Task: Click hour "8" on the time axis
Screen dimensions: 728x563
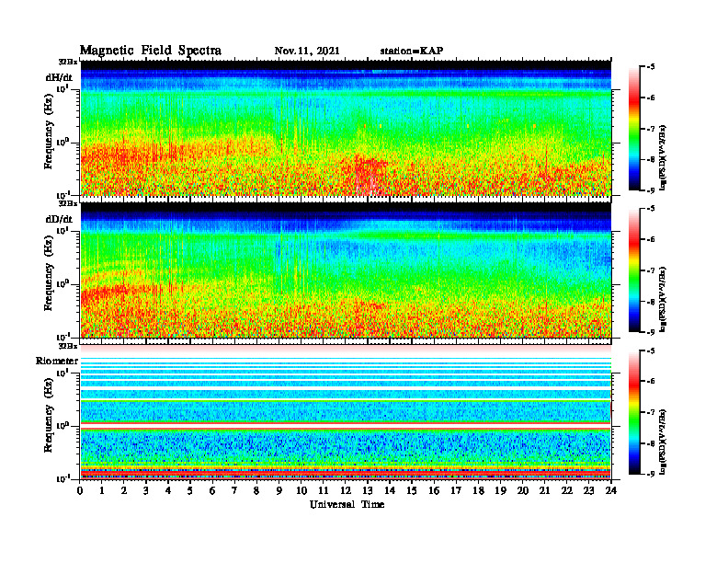Action: tap(256, 490)
